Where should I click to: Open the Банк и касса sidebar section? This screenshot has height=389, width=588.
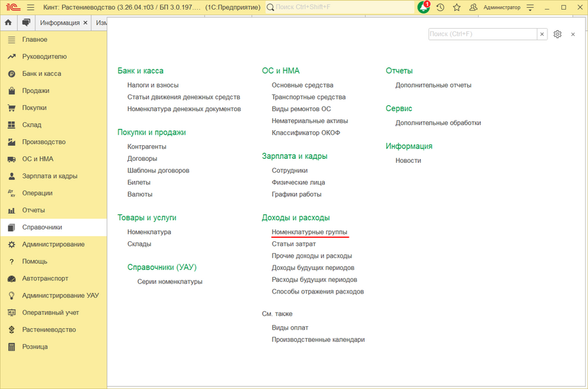click(x=42, y=73)
